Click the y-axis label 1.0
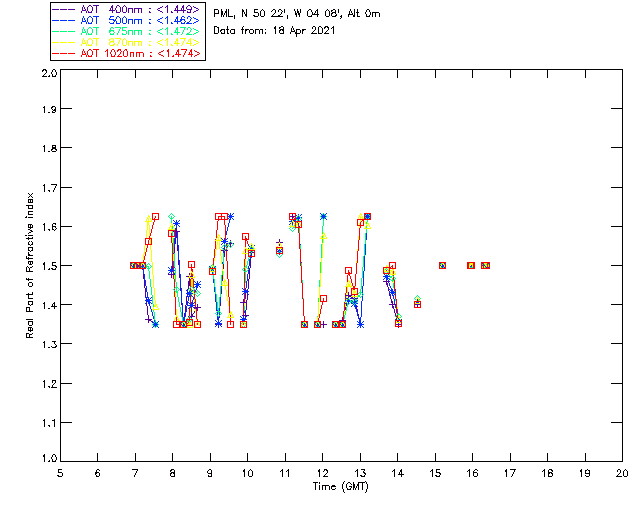Screen dimensions: 640x512 (x=49, y=458)
